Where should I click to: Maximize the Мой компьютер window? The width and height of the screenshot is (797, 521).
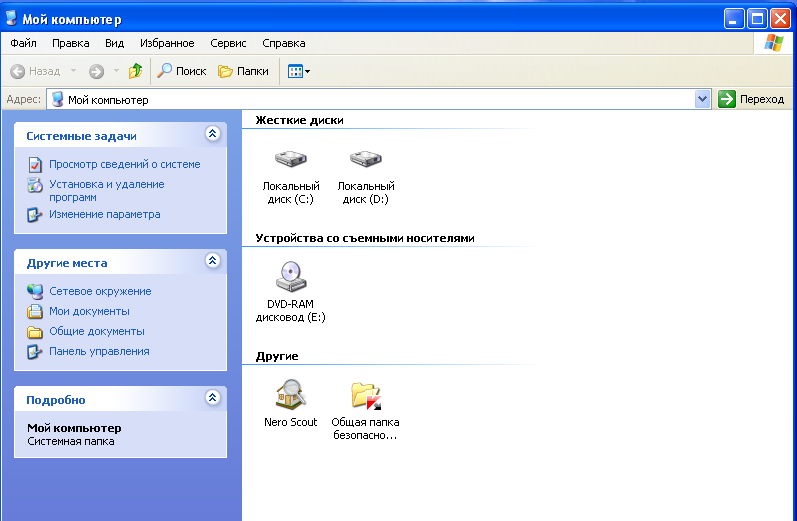click(x=757, y=19)
